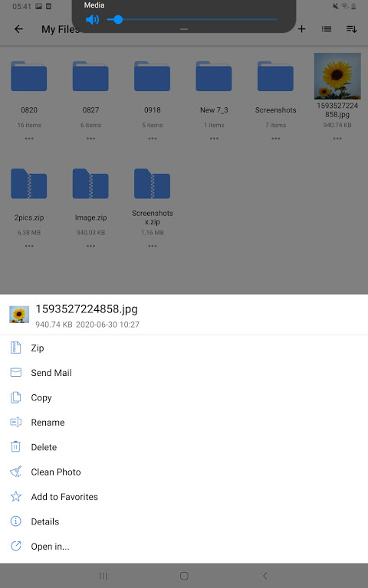Open the sunflower image thumbnail in grid
This screenshot has height=588, width=368.
click(337, 76)
